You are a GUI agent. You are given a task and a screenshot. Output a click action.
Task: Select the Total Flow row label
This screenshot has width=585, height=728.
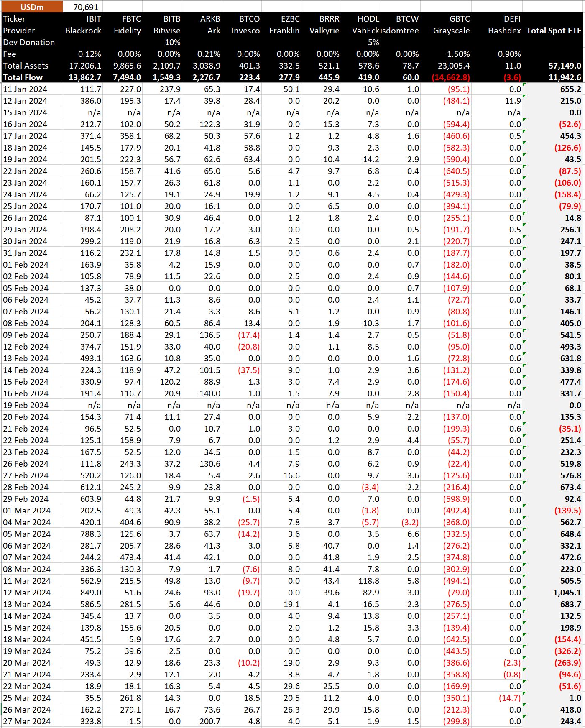click(23, 77)
